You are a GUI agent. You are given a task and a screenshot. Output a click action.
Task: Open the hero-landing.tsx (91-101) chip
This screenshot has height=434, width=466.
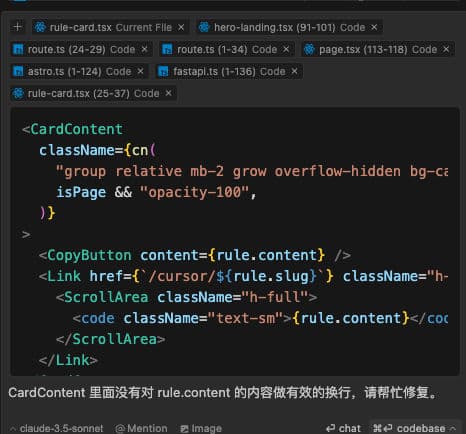coord(289,27)
